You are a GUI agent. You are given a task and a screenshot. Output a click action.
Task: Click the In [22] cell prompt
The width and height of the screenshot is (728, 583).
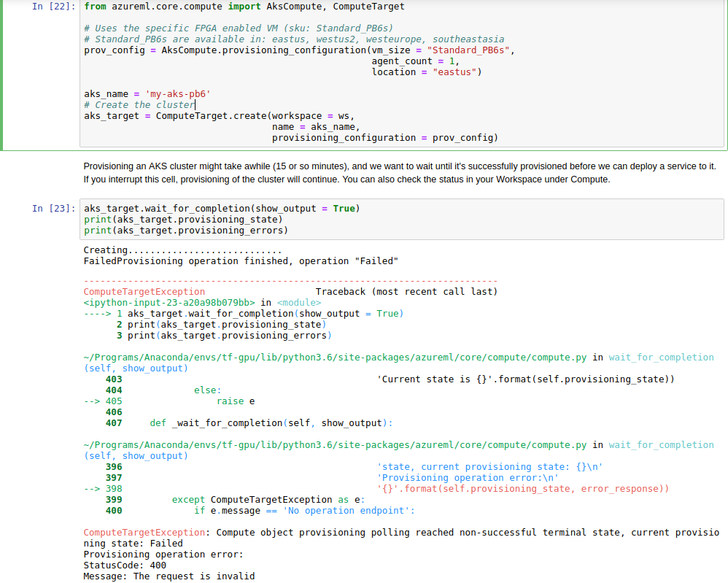point(53,7)
